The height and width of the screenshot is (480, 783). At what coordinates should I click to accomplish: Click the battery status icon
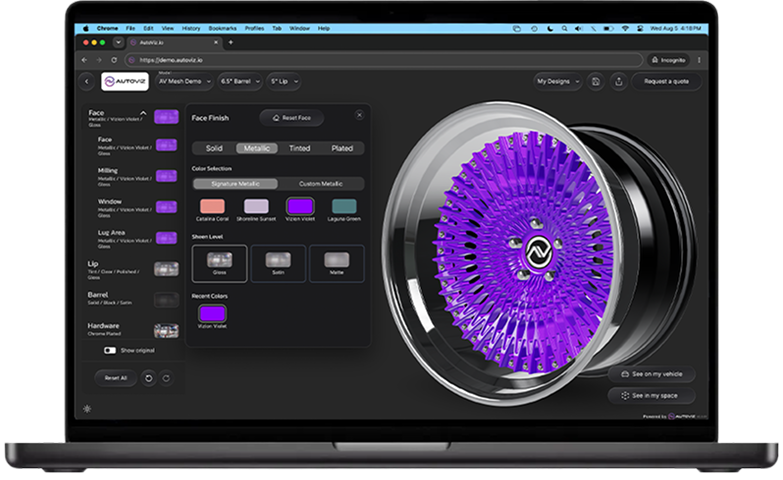608,28
